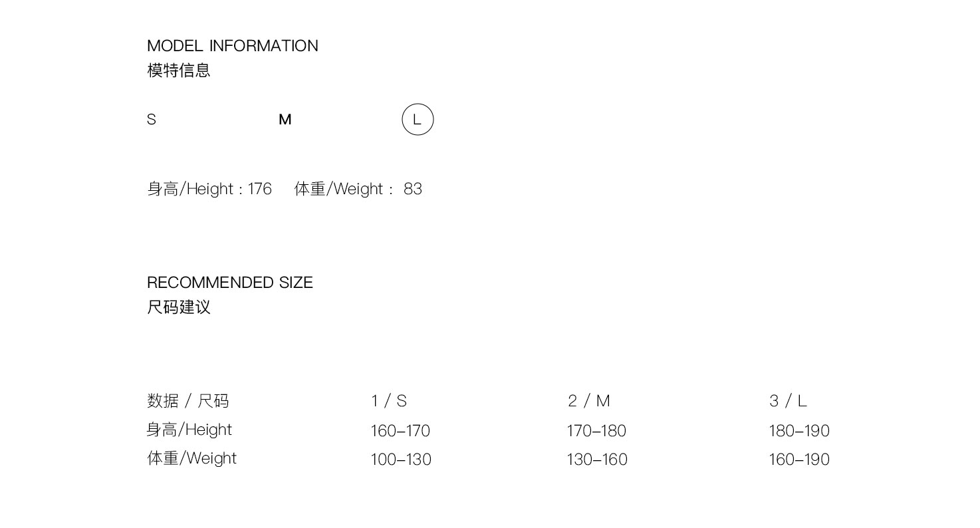
Task: Click the 170-180 height cell
Action: [596, 431]
